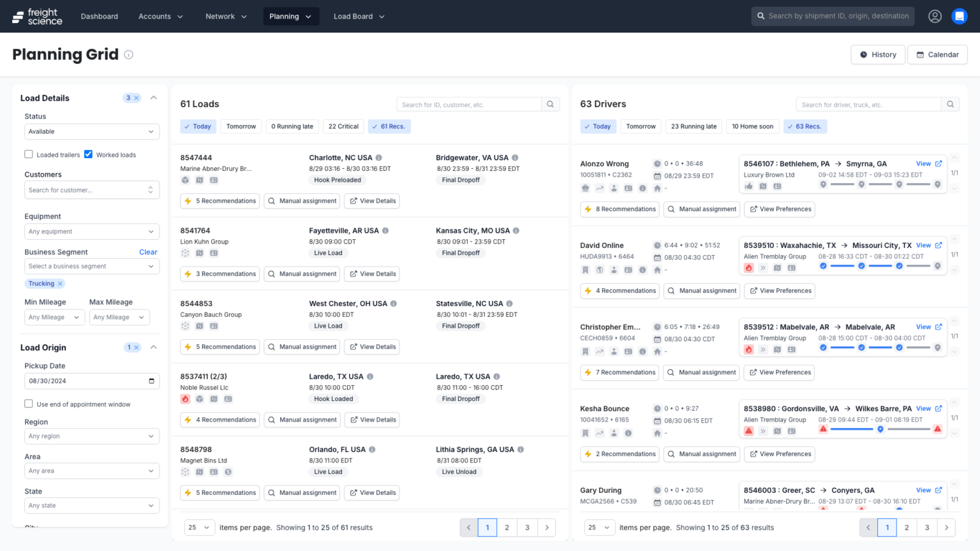980x551 pixels.
Task: Click the search magnifier in the loads search bar
Action: (550, 104)
